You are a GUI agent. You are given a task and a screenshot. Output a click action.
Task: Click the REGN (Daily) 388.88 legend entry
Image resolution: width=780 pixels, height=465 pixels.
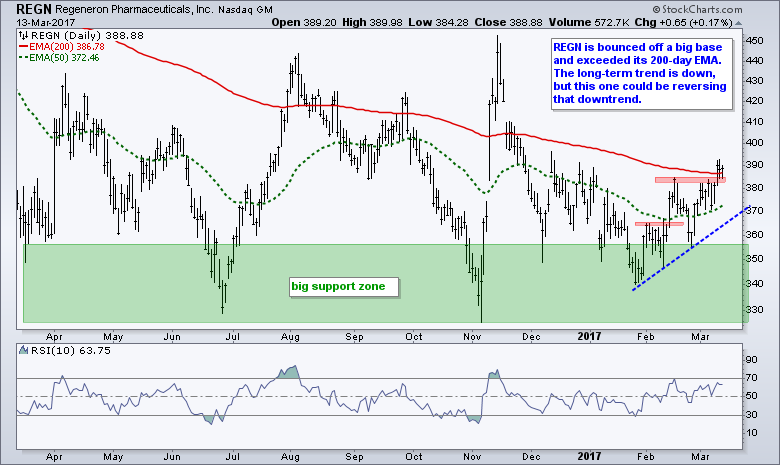click(87, 36)
